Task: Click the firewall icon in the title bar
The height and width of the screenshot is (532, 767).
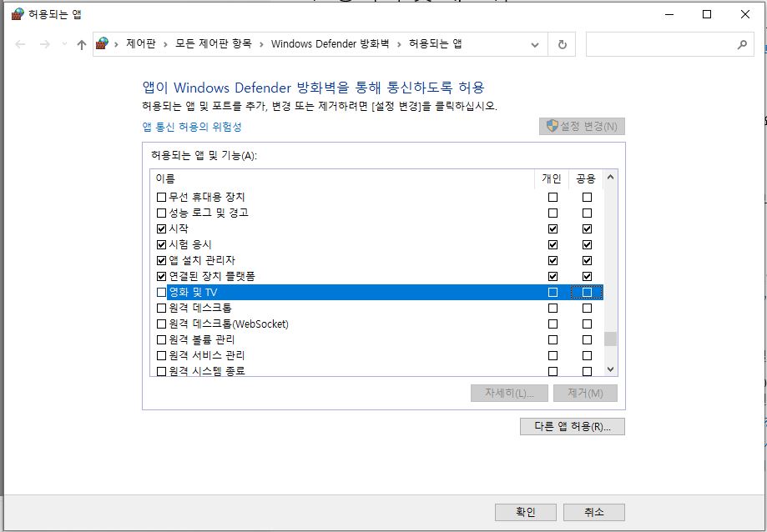Action: [x=18, y=14]
